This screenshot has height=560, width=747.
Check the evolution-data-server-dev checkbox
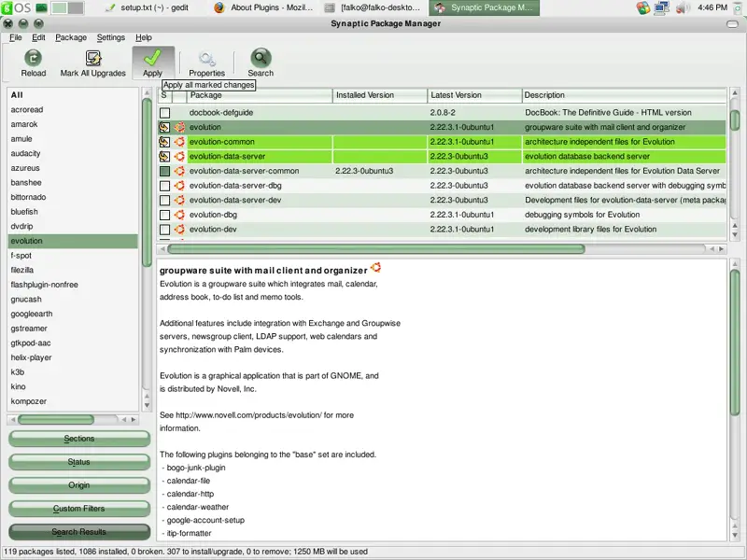coord(165,200)
